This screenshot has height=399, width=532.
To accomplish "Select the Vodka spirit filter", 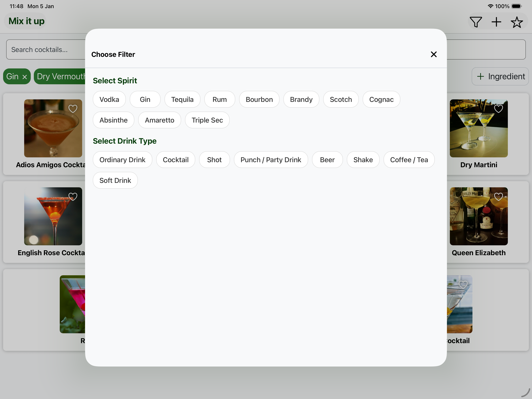I will pyautogui.click(x=109, y=99).
